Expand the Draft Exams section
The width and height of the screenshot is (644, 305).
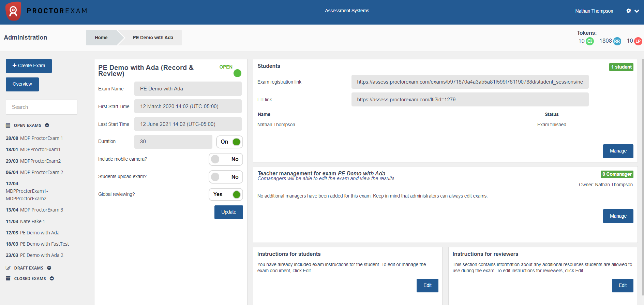click(x=49, y=268)
